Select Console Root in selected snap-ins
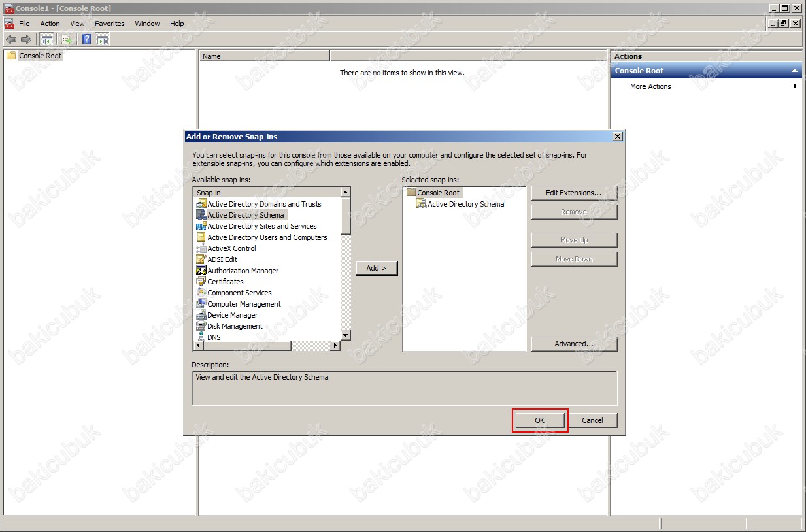This screenshot has height=532, width=806. (433, 193)
